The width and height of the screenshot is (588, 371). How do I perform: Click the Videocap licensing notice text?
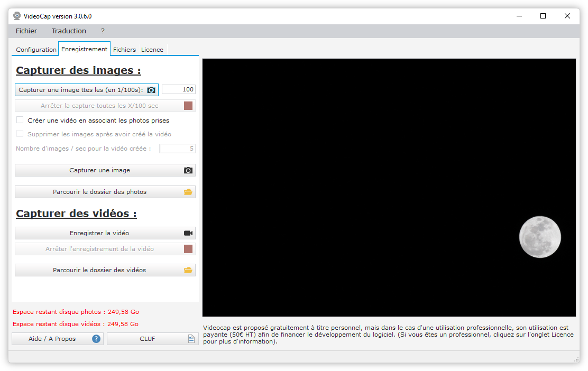(x=389, y=335)
